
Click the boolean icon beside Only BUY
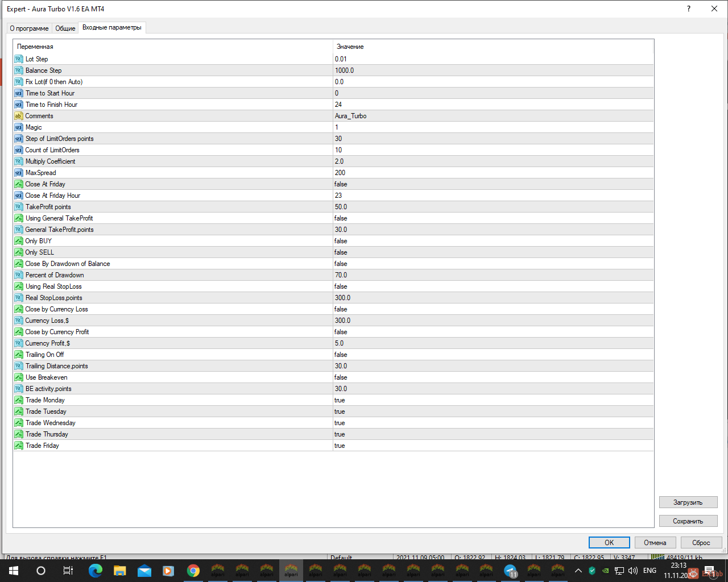[19, 241]
